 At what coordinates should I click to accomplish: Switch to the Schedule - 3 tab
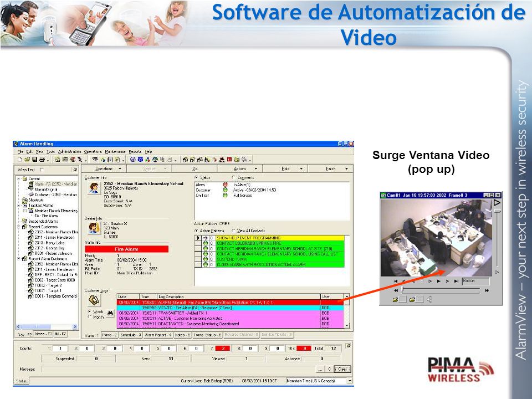tap(131, 335)
